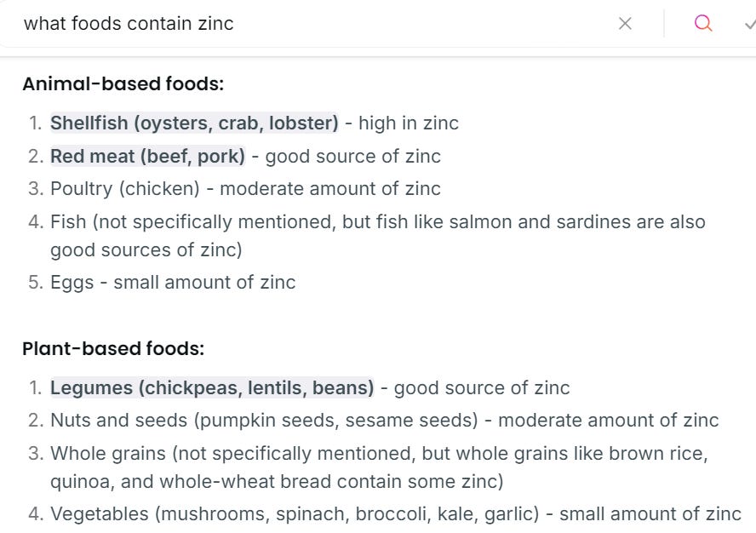Click the Nuts and seeds list entry
Viewport: 756px width, 533px height.
(x=263, y=421)
